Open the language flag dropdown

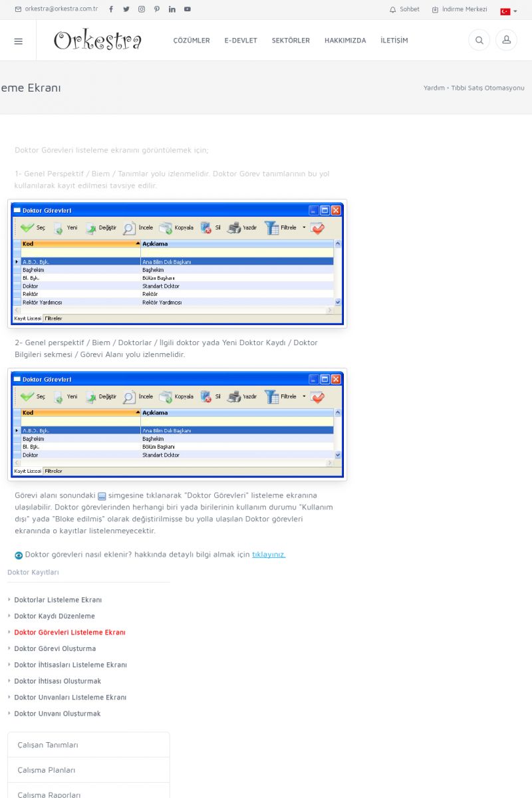(x=508, y=11)
